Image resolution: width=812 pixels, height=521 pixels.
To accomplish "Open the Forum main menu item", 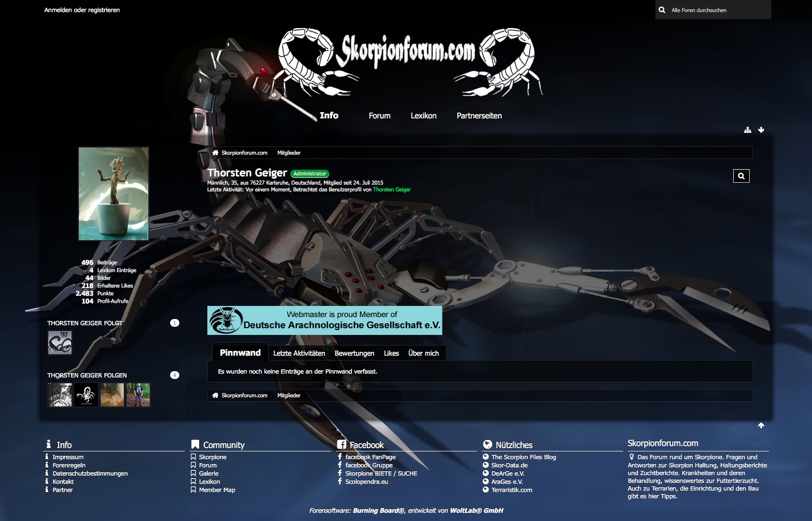I will point(379,116).
